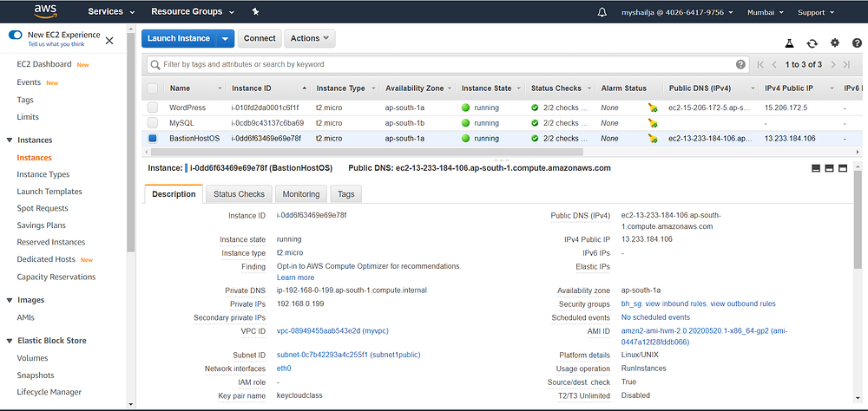Open the flask experiments icon
This screenshot has height=411, width=868.
(x=790, y=43)
